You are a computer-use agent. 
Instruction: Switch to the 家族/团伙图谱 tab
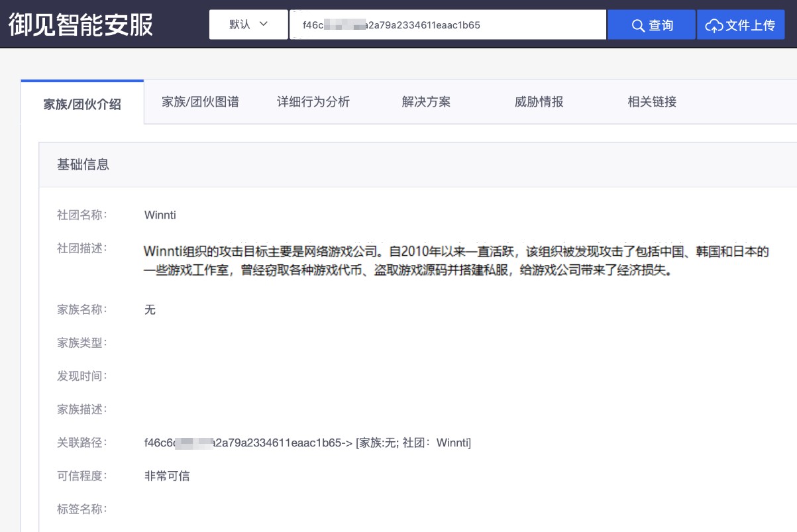(x=200, y=102)
